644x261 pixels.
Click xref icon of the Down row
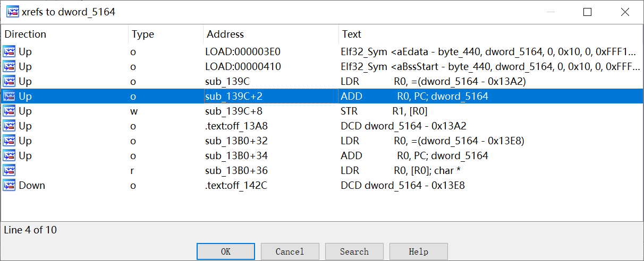click(x=9, y=186)
